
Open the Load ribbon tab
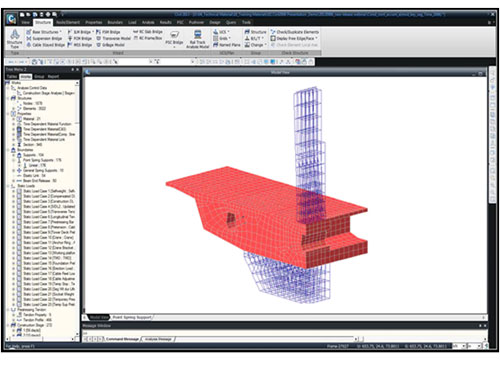[132, 22]
